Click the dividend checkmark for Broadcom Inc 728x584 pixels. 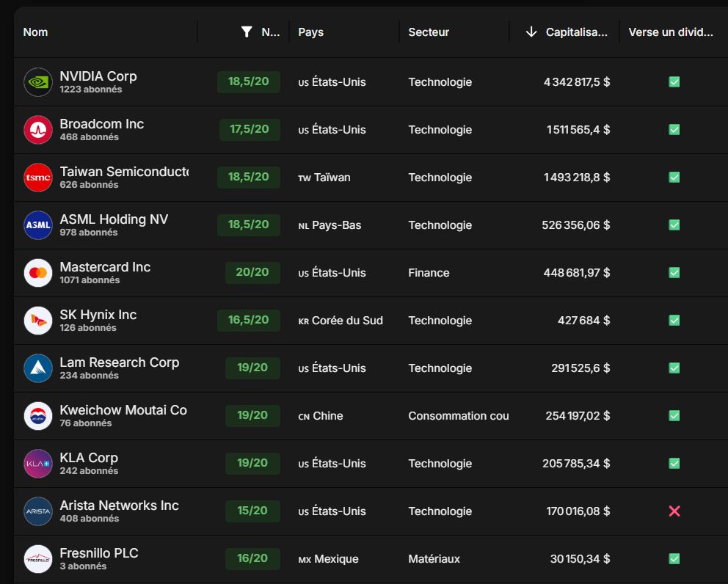click(x=674, y=130)
